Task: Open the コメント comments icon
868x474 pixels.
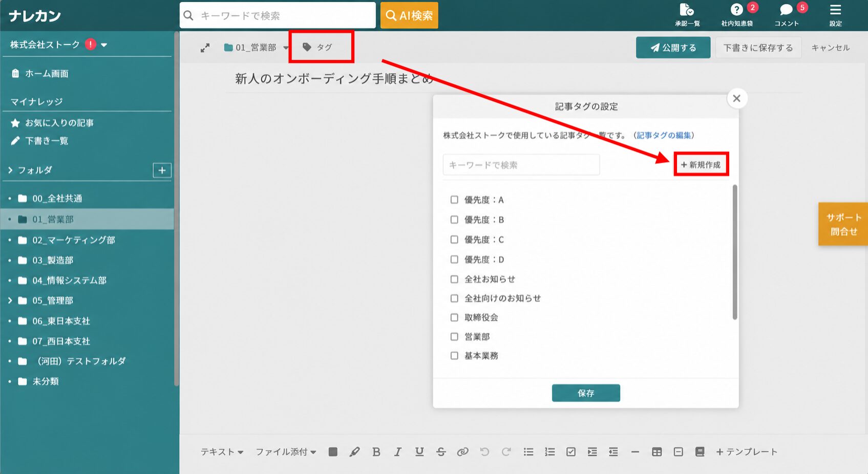Action: click(x=787, y=15)
